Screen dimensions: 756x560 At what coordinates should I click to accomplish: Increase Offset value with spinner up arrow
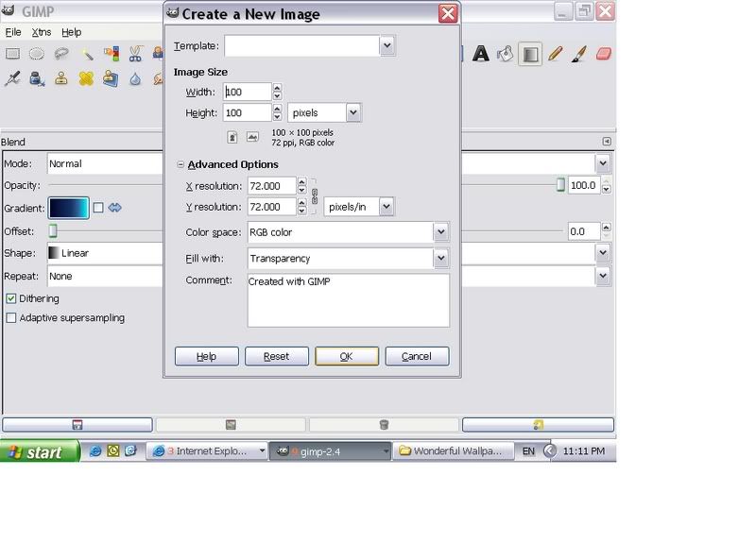tap(607, 227)
